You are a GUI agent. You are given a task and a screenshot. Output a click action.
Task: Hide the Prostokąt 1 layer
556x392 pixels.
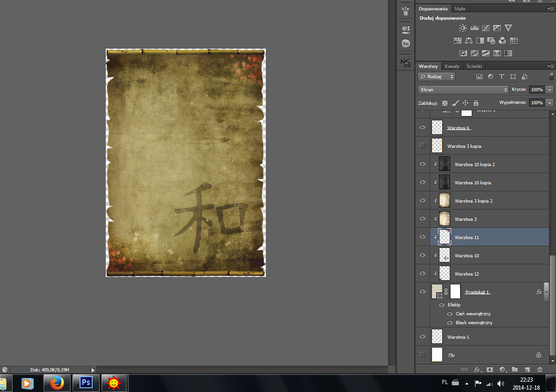422,292
